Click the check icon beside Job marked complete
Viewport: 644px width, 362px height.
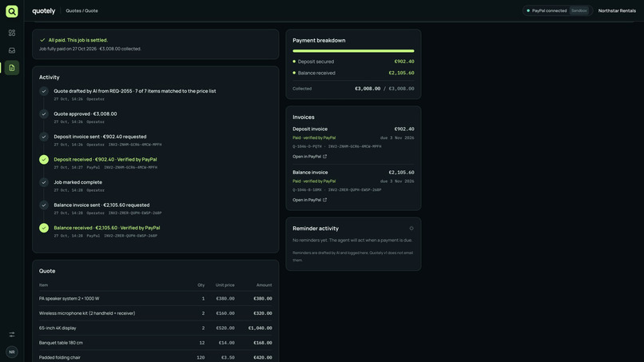point(44,182)
